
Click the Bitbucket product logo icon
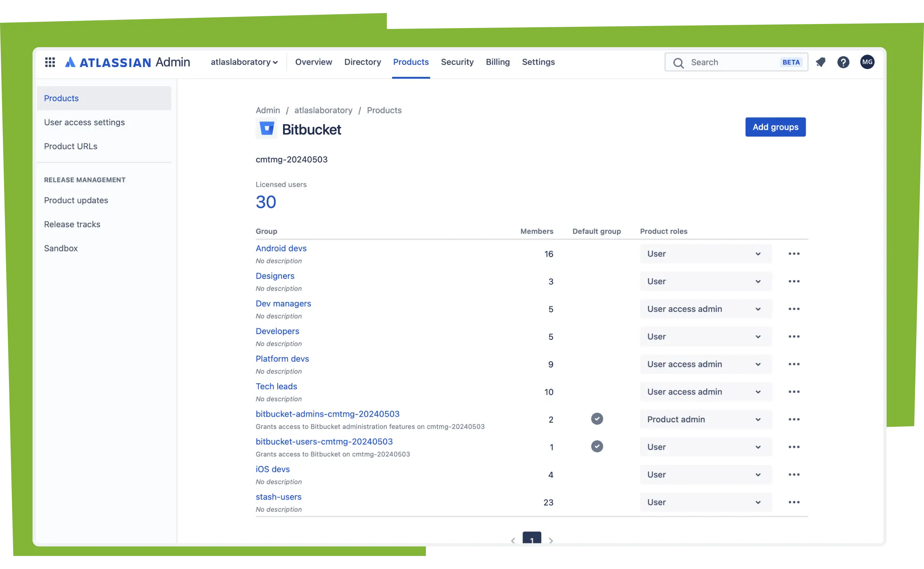click(266, 129)
